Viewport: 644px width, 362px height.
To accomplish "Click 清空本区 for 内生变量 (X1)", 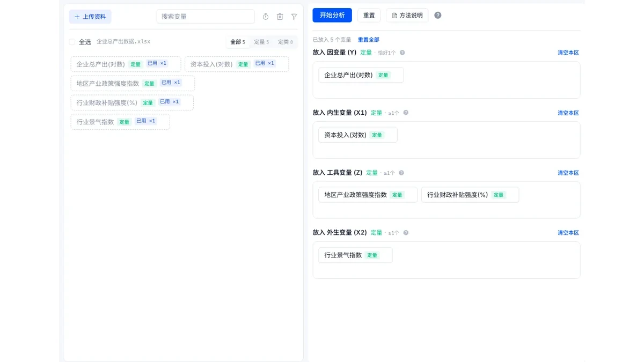I will (568, 113).
